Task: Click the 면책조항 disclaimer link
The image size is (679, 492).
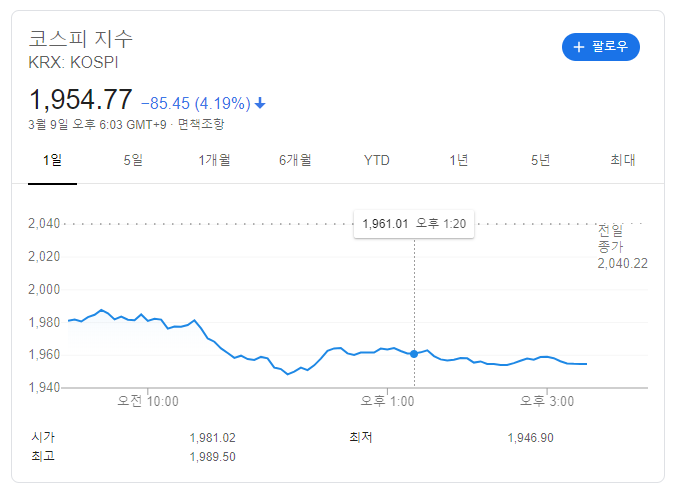Action: point(201,125)
